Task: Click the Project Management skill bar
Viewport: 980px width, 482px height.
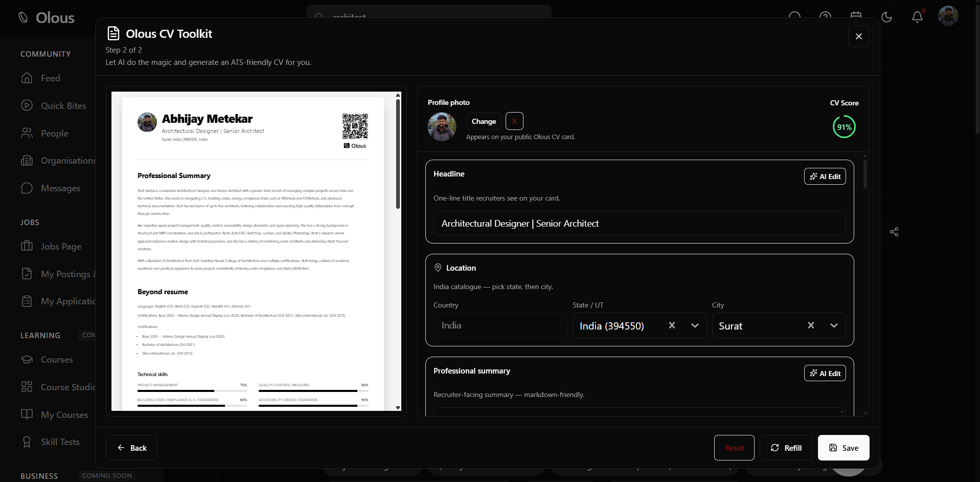Action: tap(192, 391)
